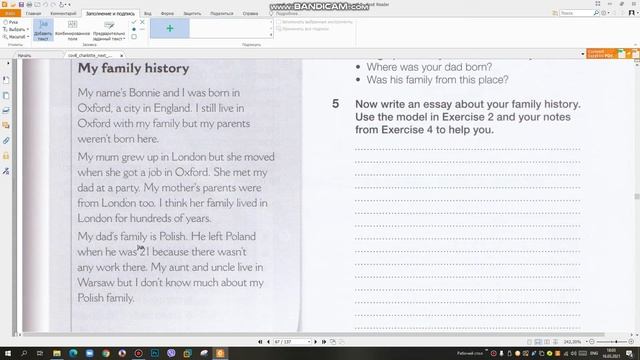Image resolution: width=640 pixels, height=360 pixels.
Task: Expand the signature gallery more arrow
Action: click(x=271, y=35)
